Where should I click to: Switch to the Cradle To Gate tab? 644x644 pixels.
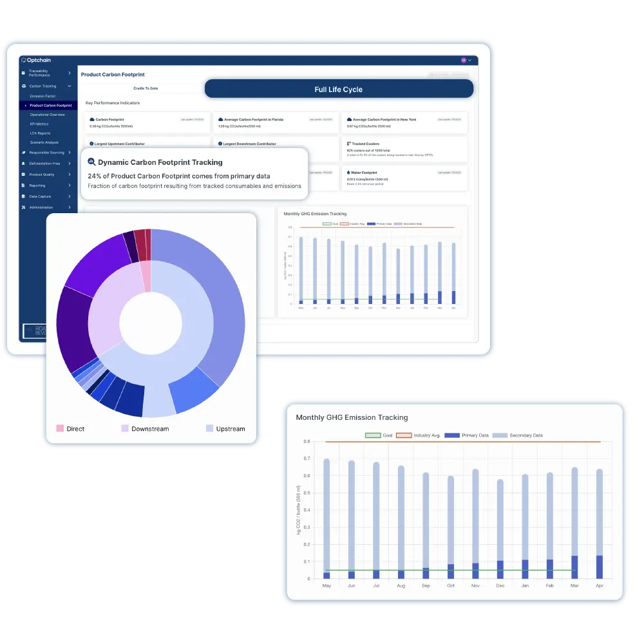(146, 88)
